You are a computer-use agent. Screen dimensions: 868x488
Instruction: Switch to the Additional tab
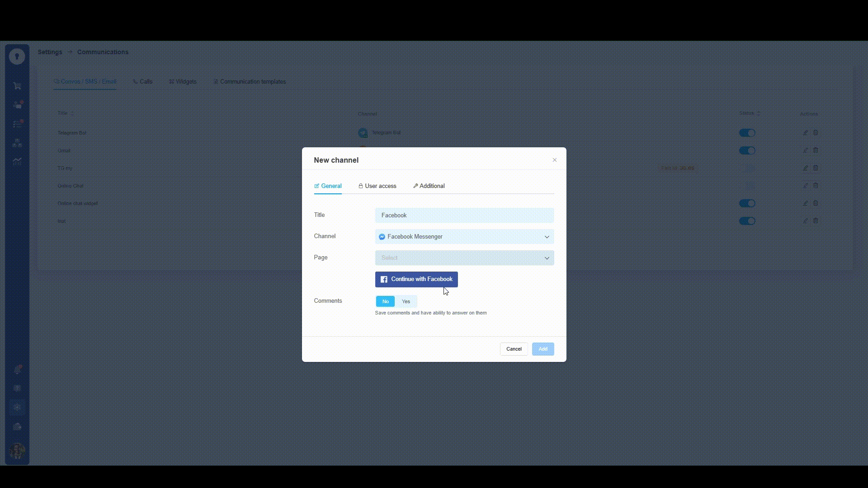(x=429, y=186)
